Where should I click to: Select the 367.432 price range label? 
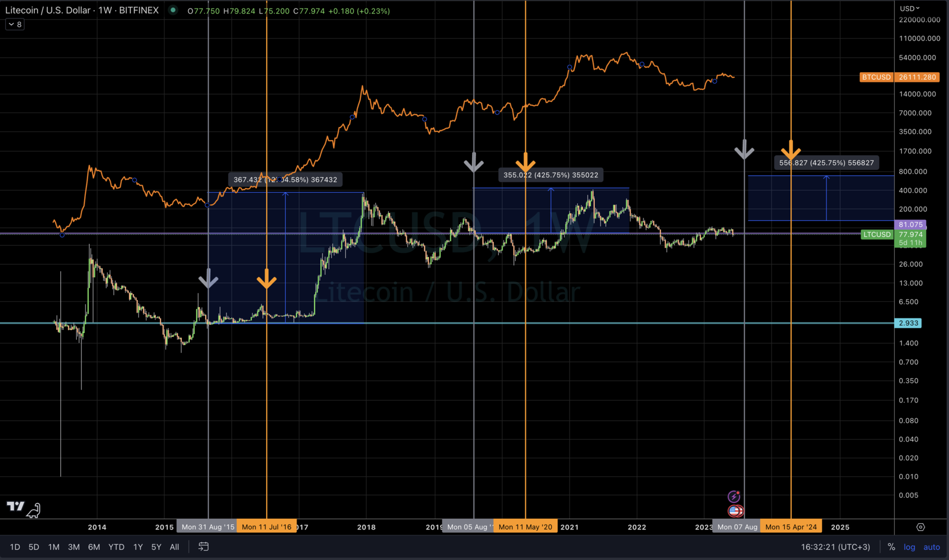[285, 180]
